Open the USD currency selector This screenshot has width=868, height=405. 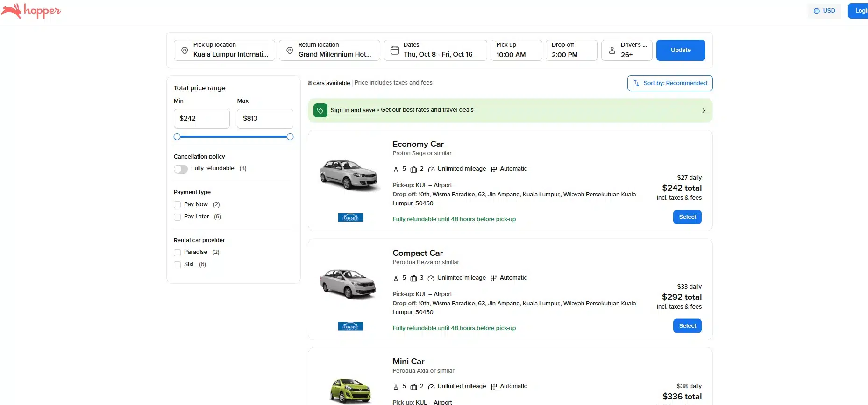pos(825,11)
